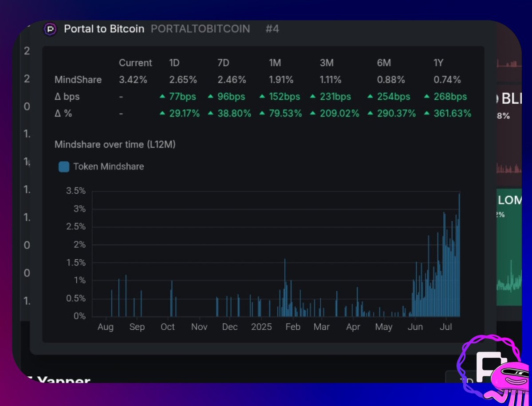Click the 1Y column header
The height and width of the screenshot is (406, 532).
click(438, 63)
